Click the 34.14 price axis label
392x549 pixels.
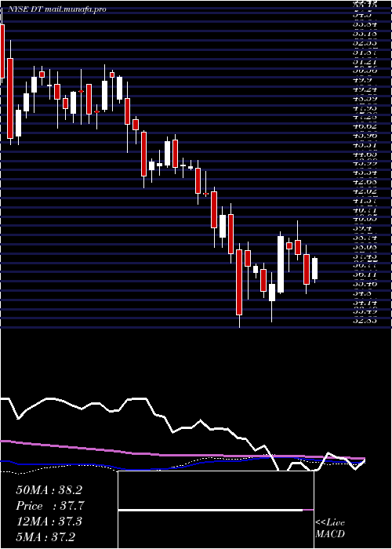(365, 302)
